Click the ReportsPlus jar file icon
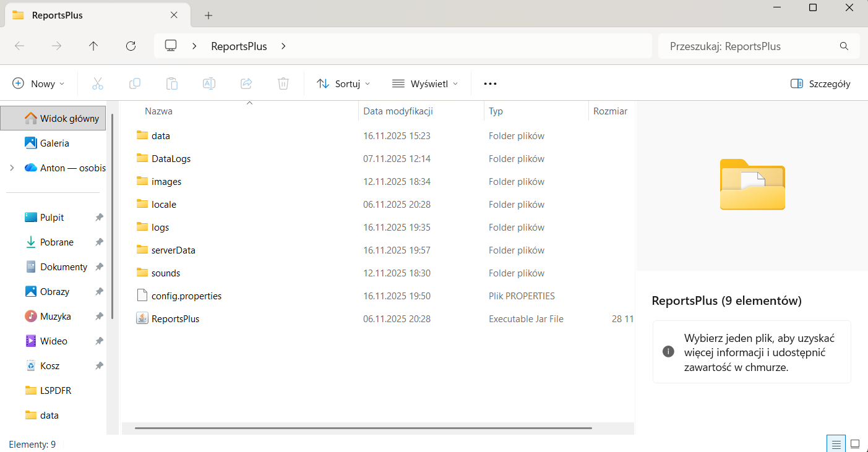Image resolution: width=868 pixels, height=452 pixels. (x=142, y=318)
